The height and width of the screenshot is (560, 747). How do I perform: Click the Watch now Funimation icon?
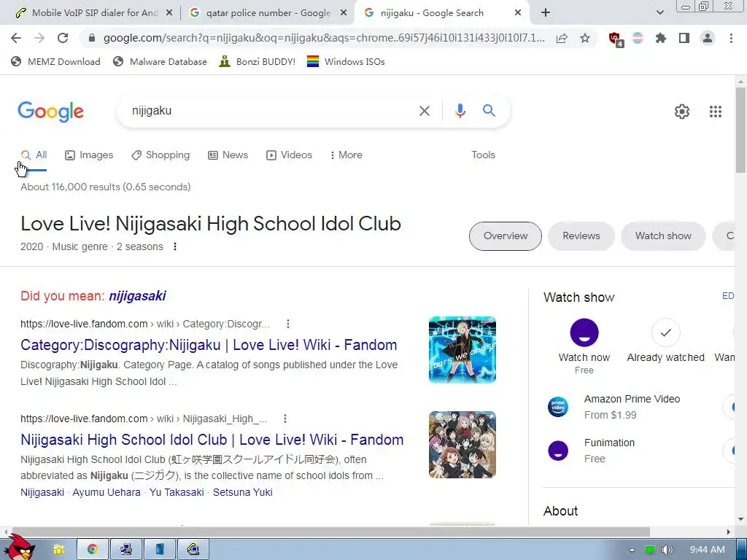pyautogui.click(x=584, y=332)
